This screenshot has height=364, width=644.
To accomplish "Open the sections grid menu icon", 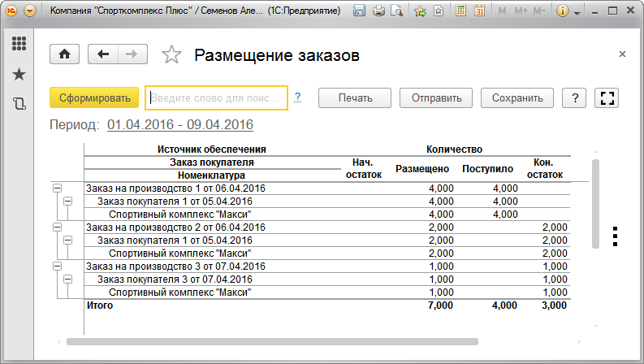I will (19, 44).
